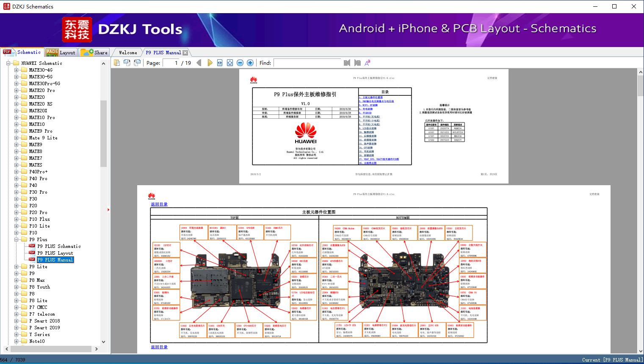644x364 pixels.
Task: Click the Current [P9 PLUS Manual] status text
Action: tap(612, 360)
